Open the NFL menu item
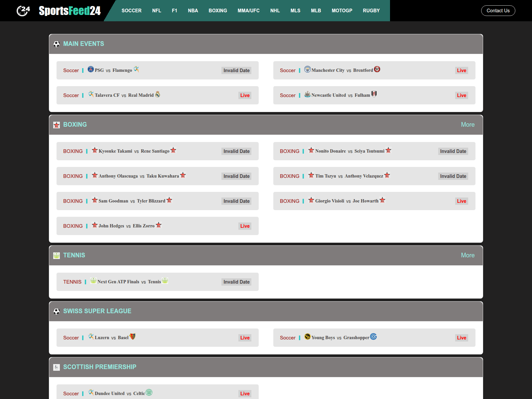 (x=157, y=11)
